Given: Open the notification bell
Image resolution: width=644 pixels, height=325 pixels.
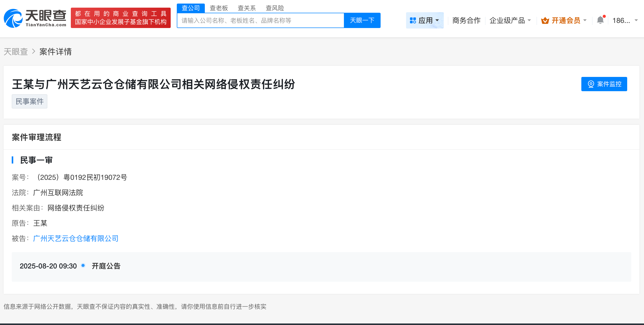Looking at the screenshot, I should (x=600, y=20).
